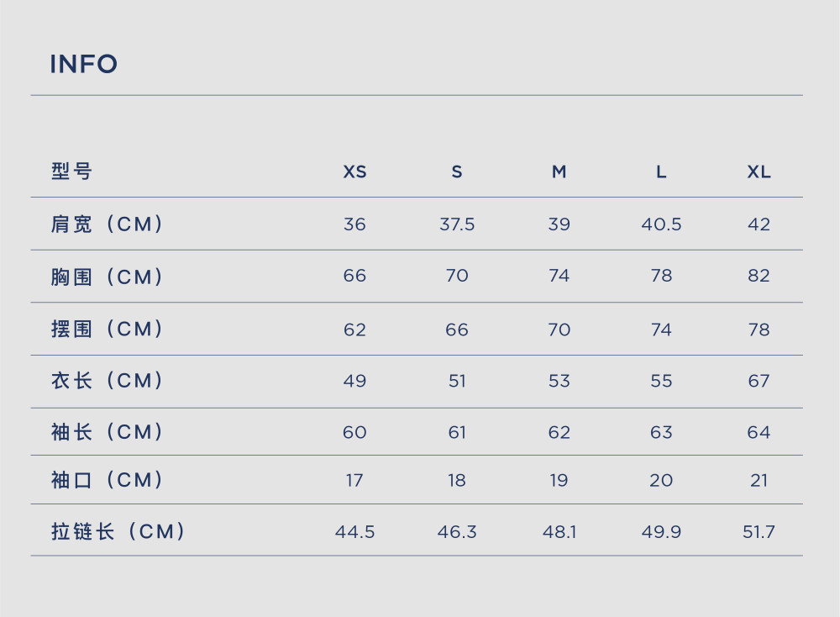Click the 82 chest value for XL
This screenshot has width=840, height=617.
759,276
